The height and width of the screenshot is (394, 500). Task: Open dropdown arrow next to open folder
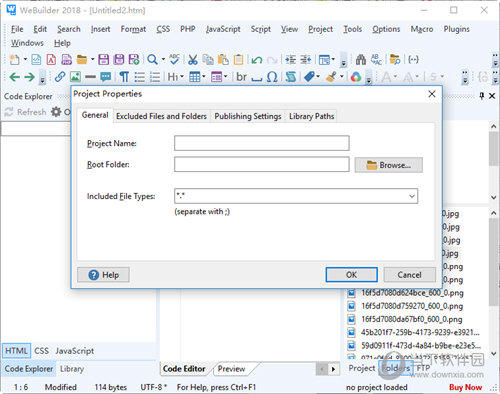[92, 60]
